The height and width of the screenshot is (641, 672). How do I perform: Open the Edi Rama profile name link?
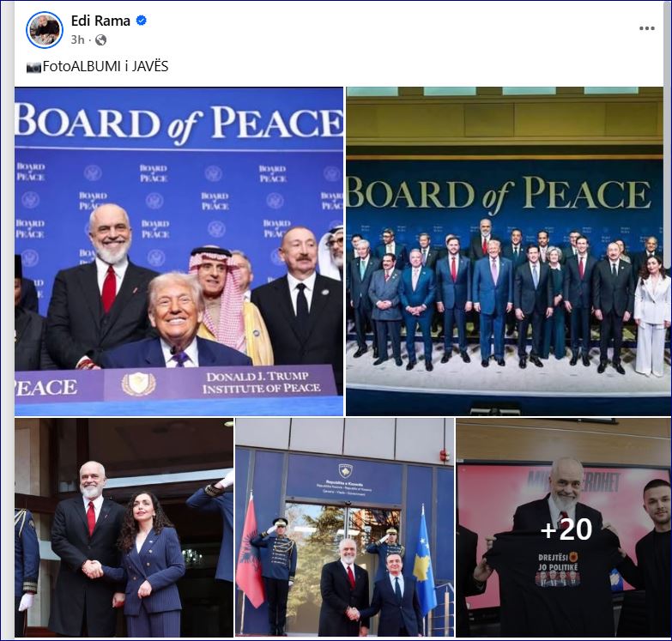(100, 21)
